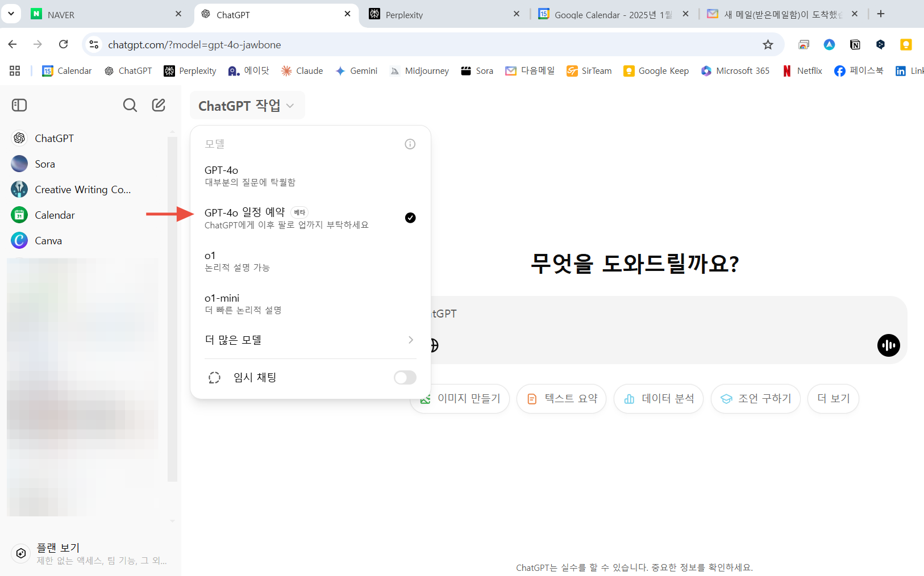Screen dimensions: 924x576
Task: Open the Claude bookmark
Action: [302, 71]
